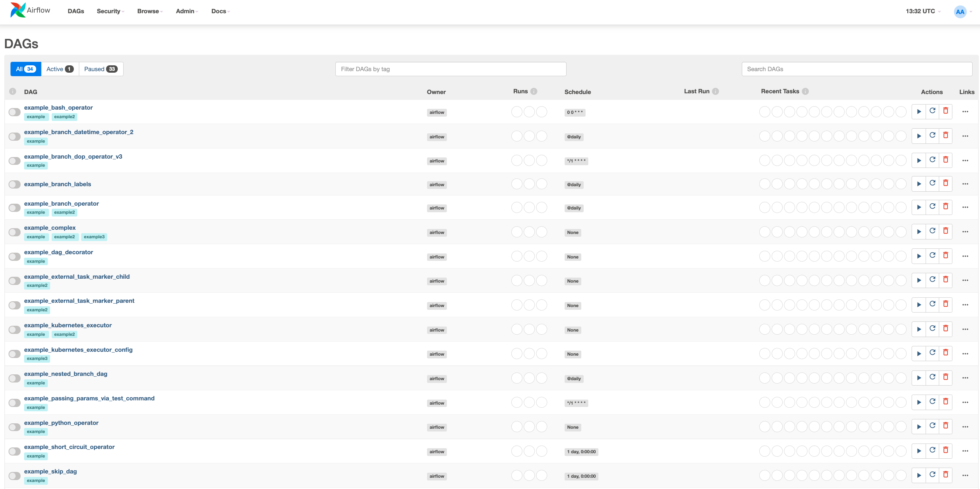Image resolution: width=980 pixels, height=489 pixels.
Task: Unpause example_bash_operator with its toggle
Action: pyautogui.click(x=15, y=112)
